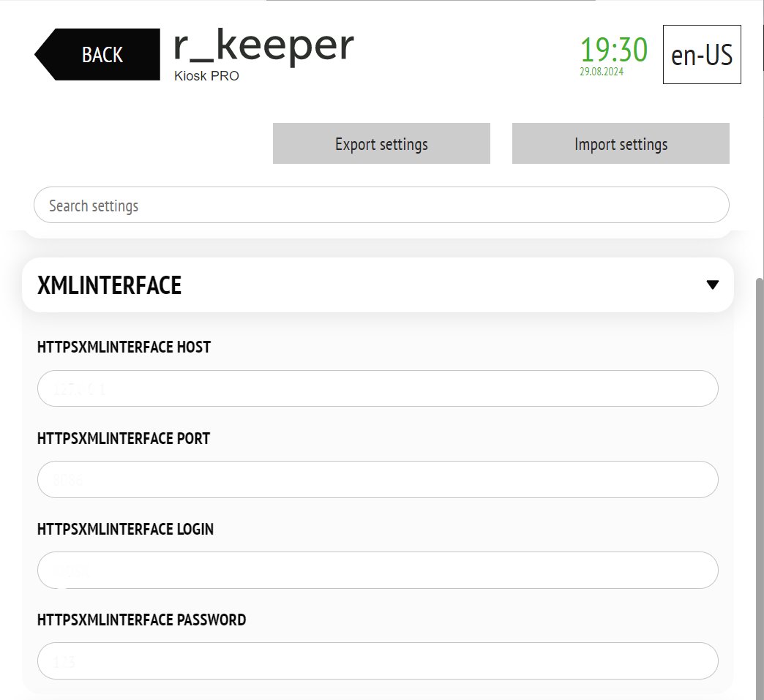Click the Import settings button
The height and width of the screenshot is (700, 764).
[621, 143]
